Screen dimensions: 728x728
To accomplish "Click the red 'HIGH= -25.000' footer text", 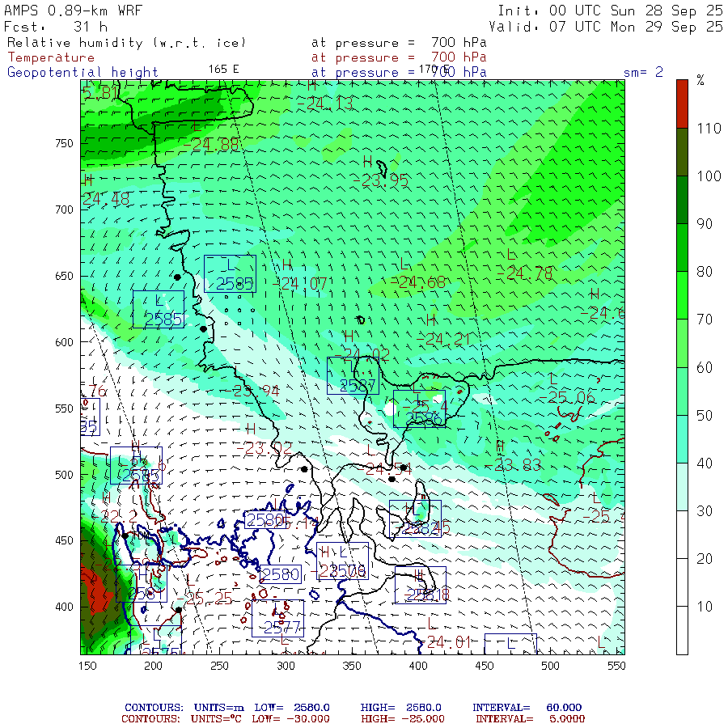I will click(403, 719).
